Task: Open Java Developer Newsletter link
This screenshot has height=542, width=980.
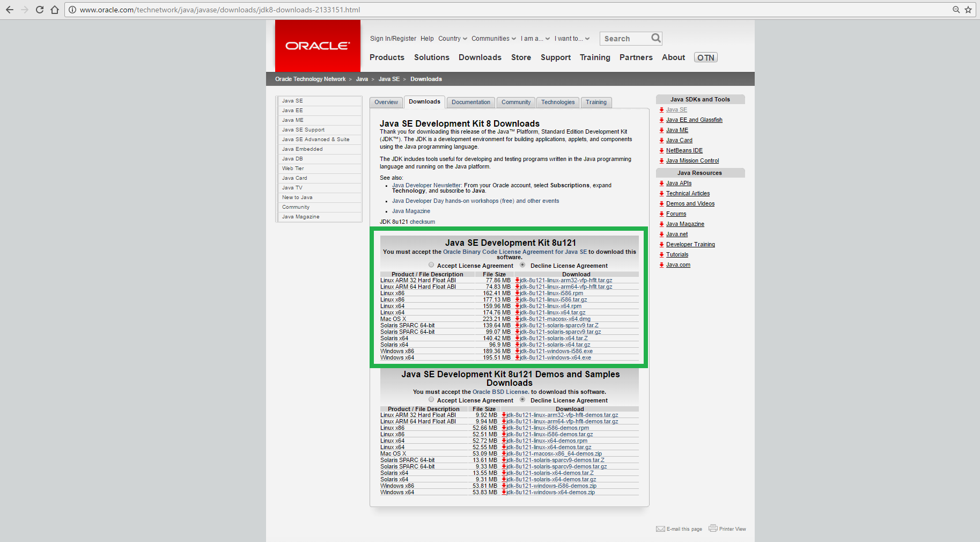Action: point(426,185)
